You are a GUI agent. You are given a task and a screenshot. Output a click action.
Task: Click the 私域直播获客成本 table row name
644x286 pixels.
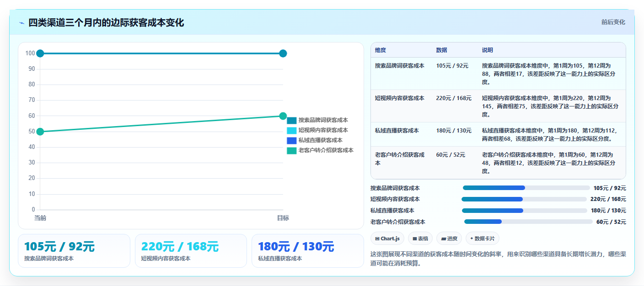(x=397, y=131)
